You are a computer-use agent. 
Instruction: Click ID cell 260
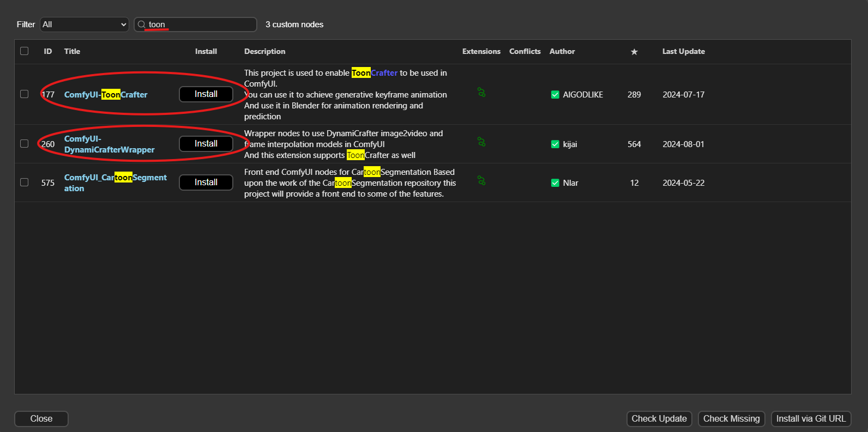48,144
